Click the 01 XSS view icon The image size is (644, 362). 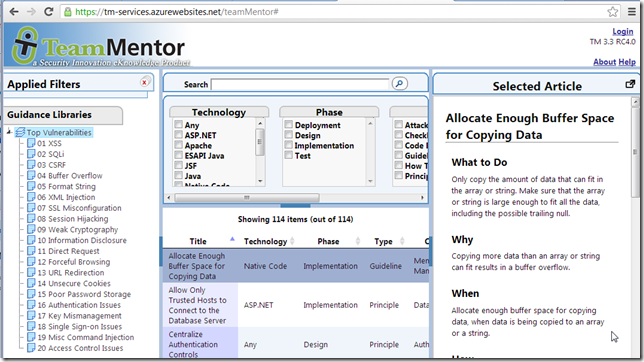click(31, 143)
